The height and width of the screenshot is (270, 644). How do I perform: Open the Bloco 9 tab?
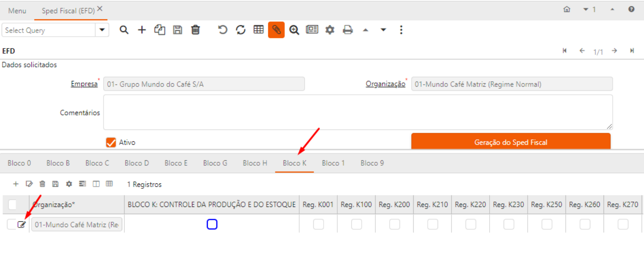[x=372, y=163]
